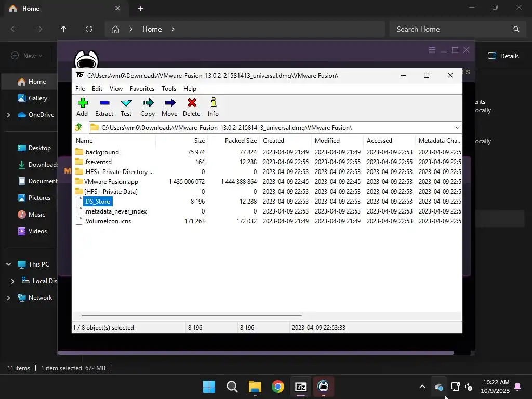
Task: Click the Info toolbar icon
Action: pyautogui.click(x=213, y=107)
